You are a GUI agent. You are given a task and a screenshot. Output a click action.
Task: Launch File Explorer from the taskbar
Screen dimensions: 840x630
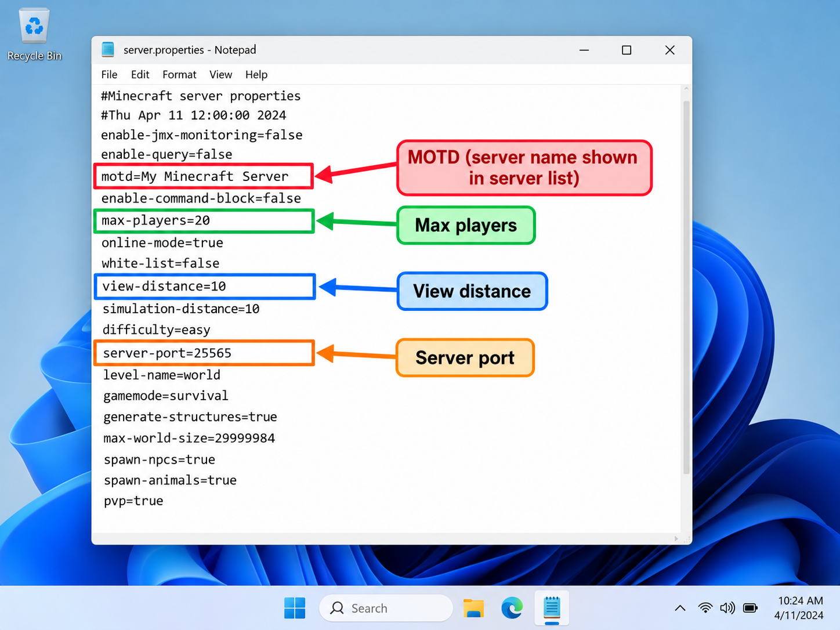tap(473, 608)
